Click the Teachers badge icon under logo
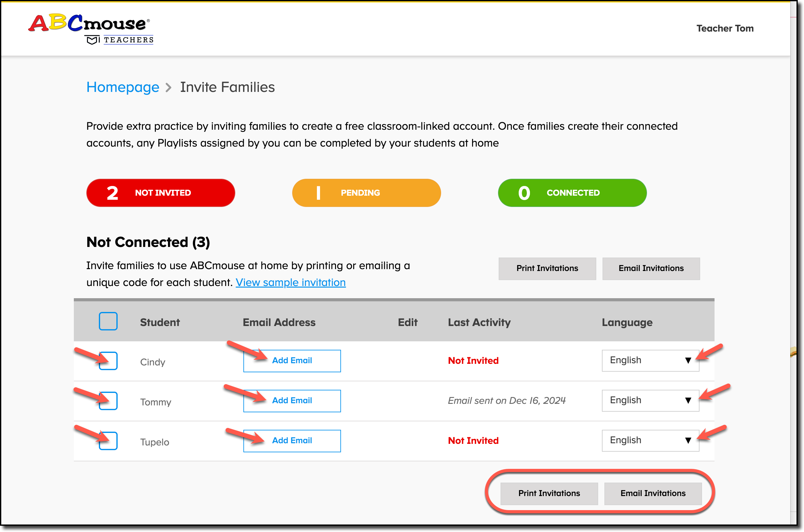This screenshot has height=532, width=804. (x=92, y=40)
